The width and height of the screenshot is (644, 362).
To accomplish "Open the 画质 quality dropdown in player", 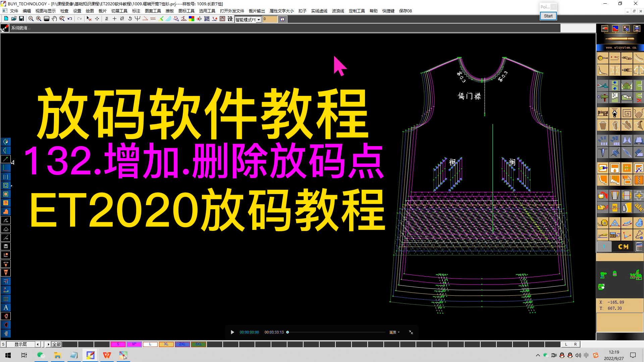I will coord(394,332).
